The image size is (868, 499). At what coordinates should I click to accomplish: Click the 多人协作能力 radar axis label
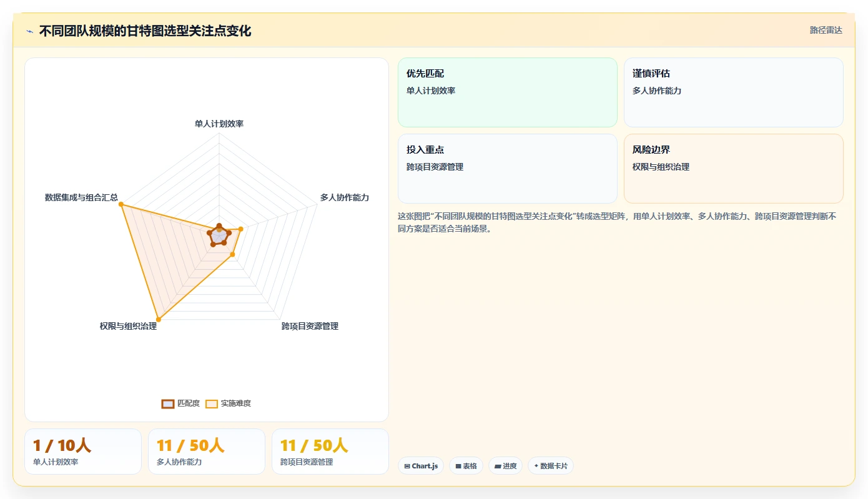coord(345,197)
